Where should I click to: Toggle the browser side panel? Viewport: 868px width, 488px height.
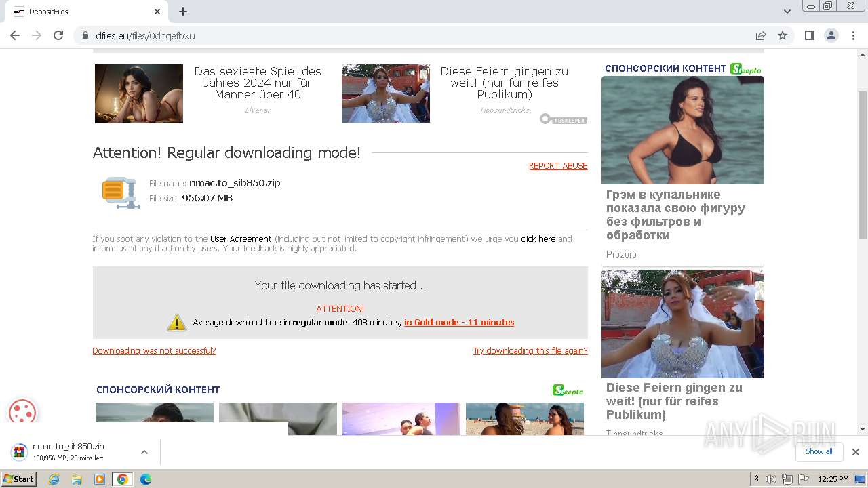pos(809,35)
